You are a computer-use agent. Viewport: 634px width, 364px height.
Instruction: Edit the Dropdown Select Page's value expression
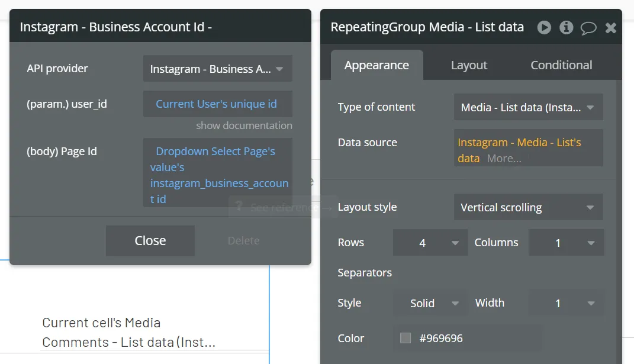click(217, 173)
